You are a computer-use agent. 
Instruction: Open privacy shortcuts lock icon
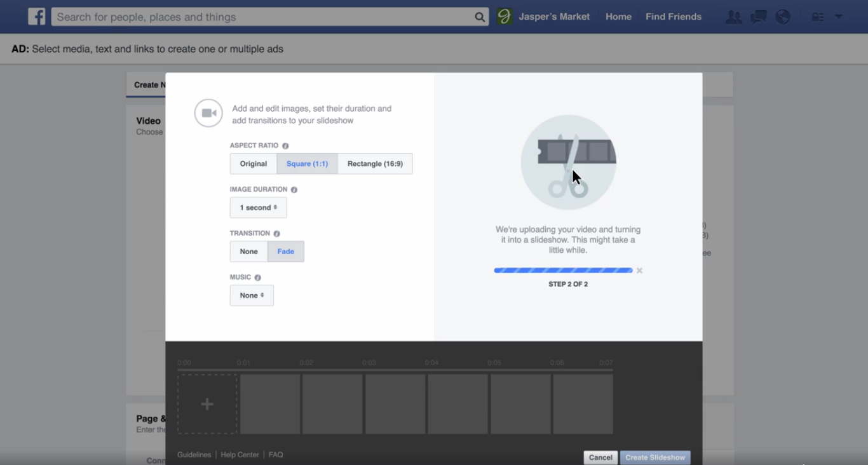click(x=817, y=17)
